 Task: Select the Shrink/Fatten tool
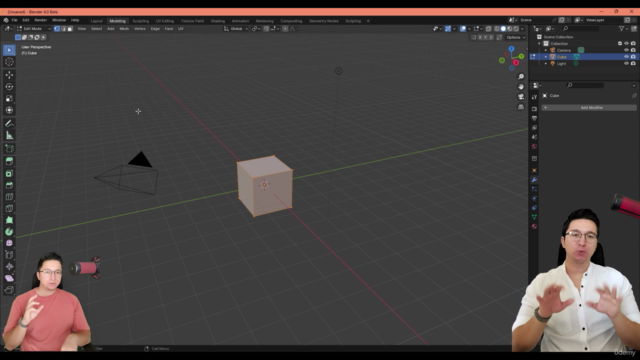pos(9,267)
